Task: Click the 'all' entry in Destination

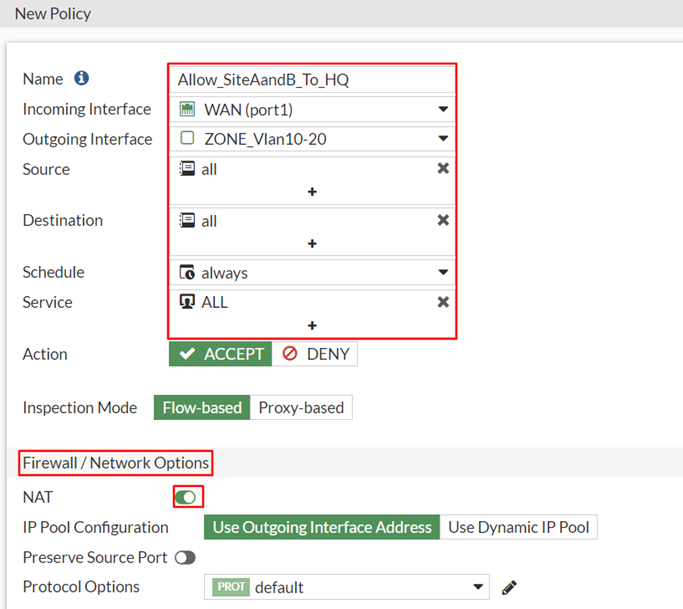Action: pos(209,221)
